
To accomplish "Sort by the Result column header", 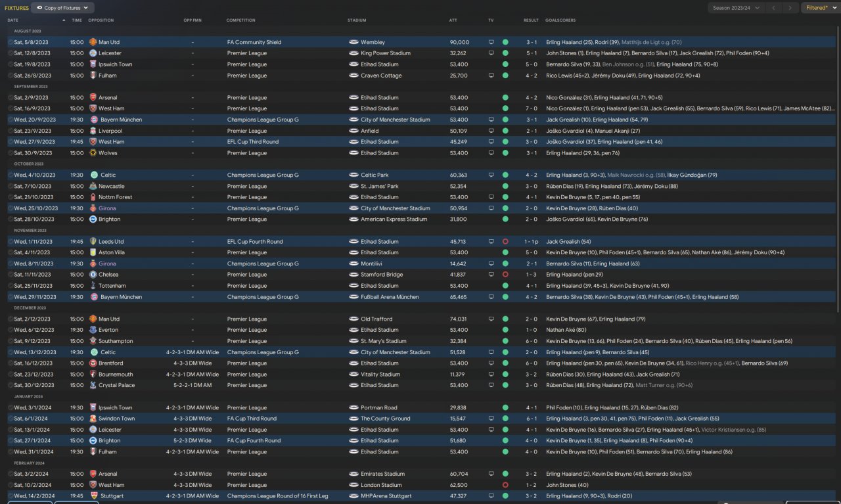I will coord(531,20).
